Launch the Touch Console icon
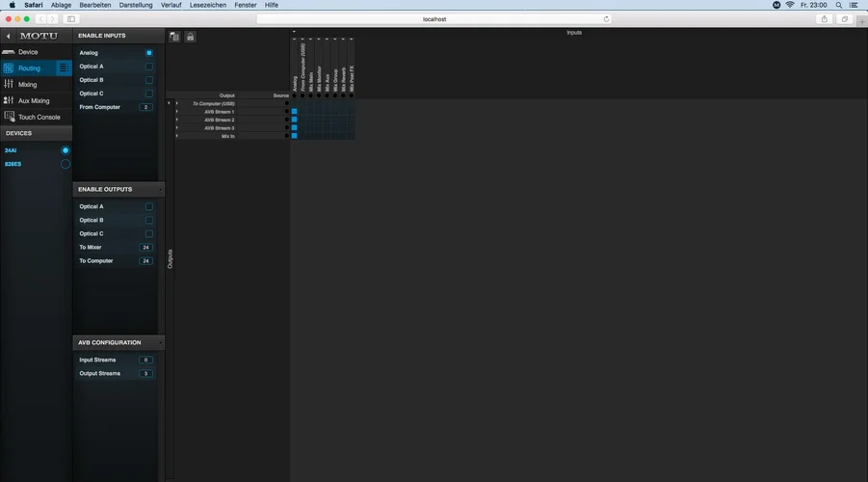The height and width of the screenshot is (482, 868). click(9, 117)
